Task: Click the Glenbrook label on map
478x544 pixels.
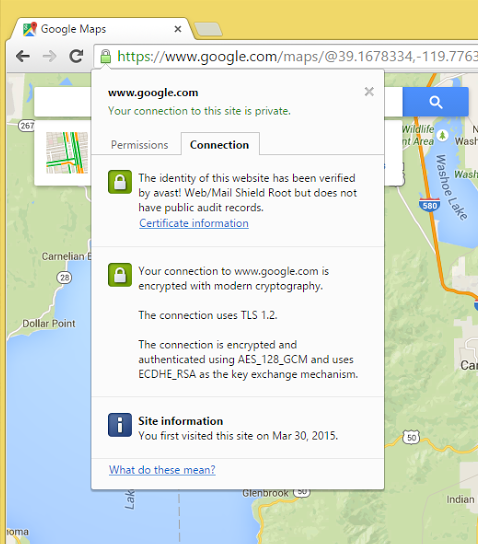Action: 265,493
